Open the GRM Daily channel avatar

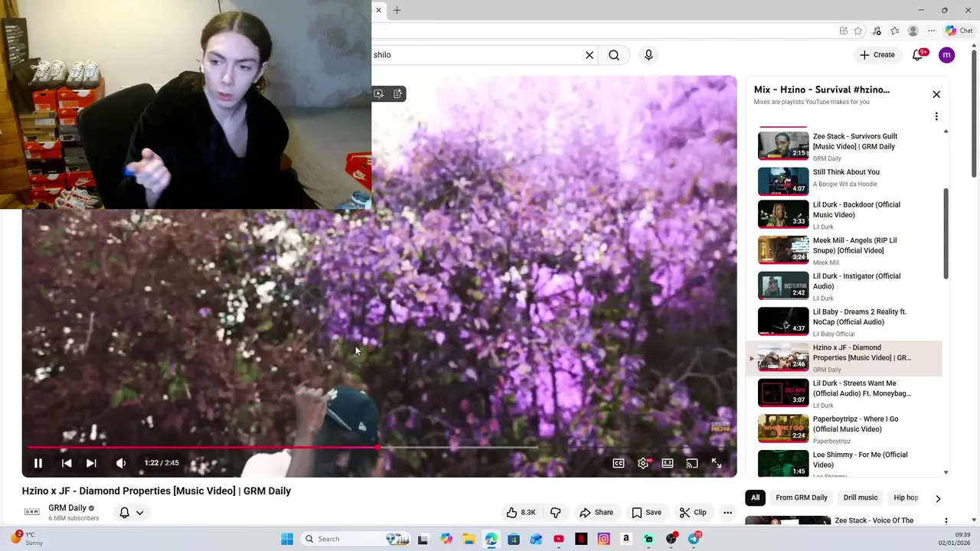(32, 512)
